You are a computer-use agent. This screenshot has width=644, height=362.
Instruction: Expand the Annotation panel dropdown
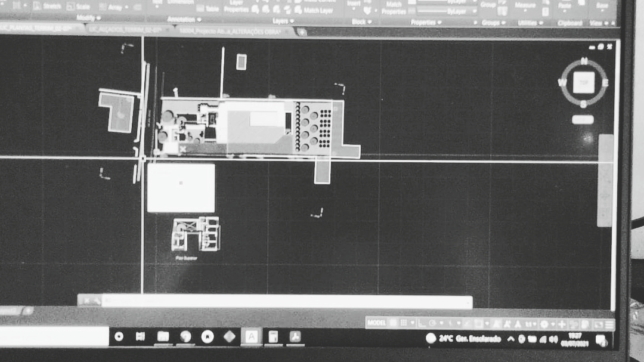point(184,19)
